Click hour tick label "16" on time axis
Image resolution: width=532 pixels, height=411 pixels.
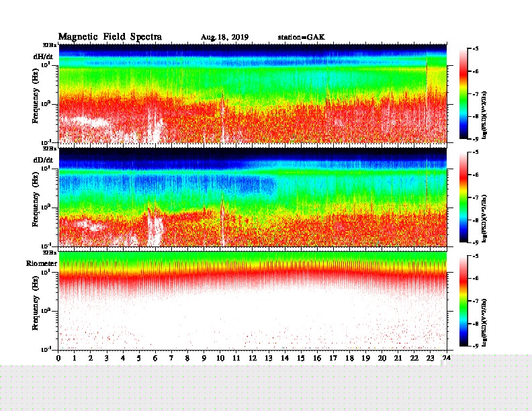click(317, 358)
